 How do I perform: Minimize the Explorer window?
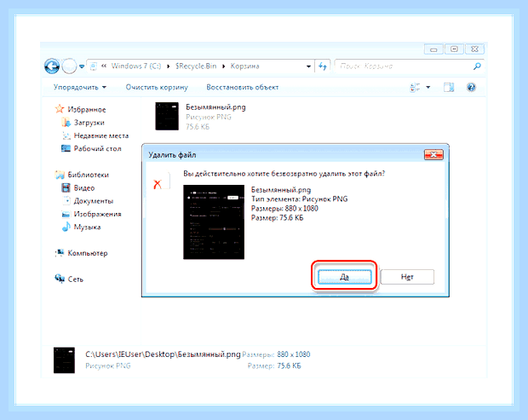[x=433, y=49]
